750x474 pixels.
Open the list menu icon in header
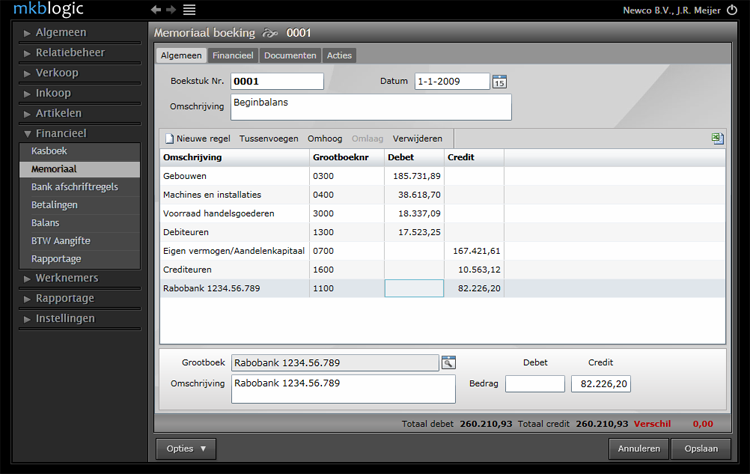(189, 9)
